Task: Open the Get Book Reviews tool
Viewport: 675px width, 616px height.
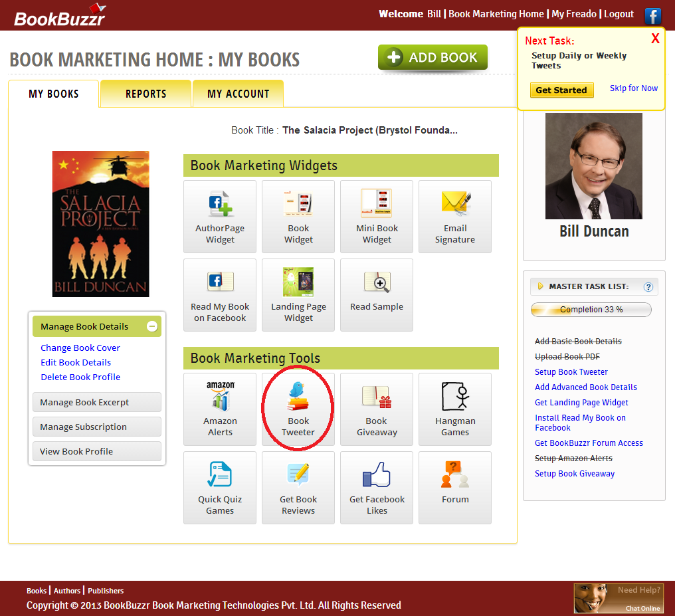Action: [x=298, y=488]
